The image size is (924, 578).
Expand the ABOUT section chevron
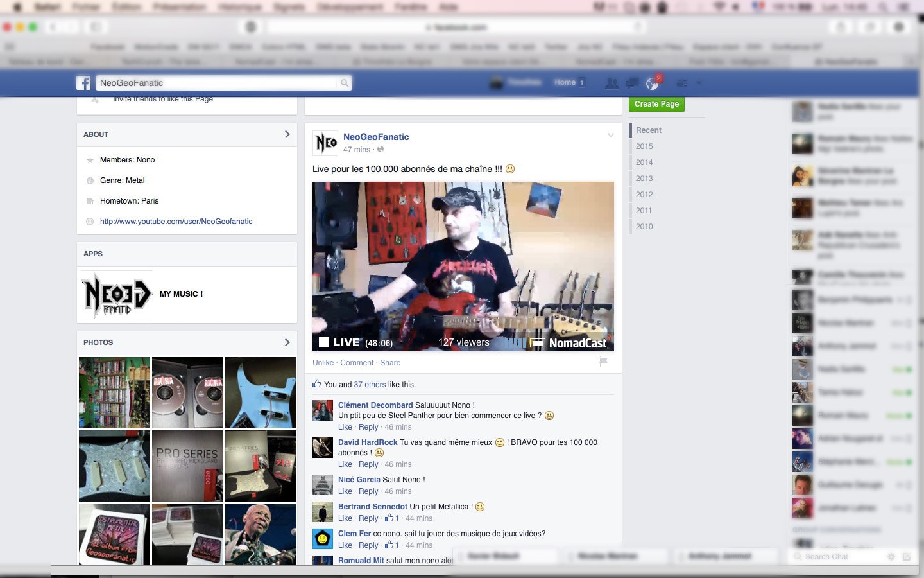pos(287,134)
